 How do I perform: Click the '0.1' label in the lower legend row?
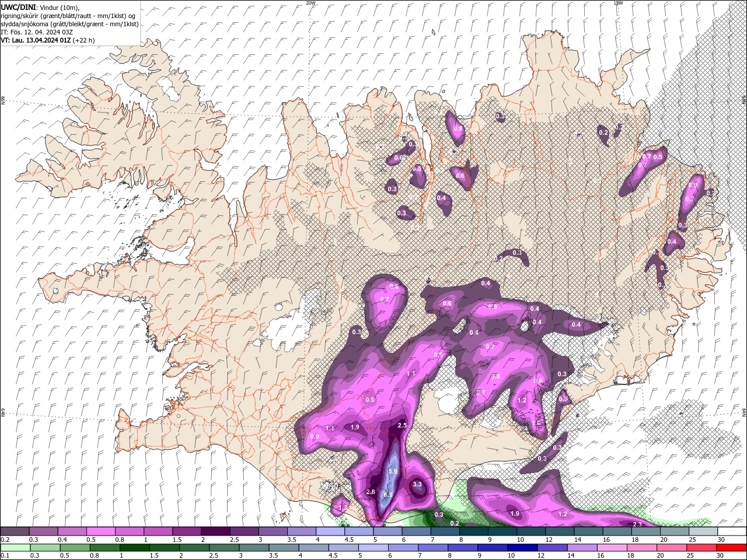(x=5, y=556)
